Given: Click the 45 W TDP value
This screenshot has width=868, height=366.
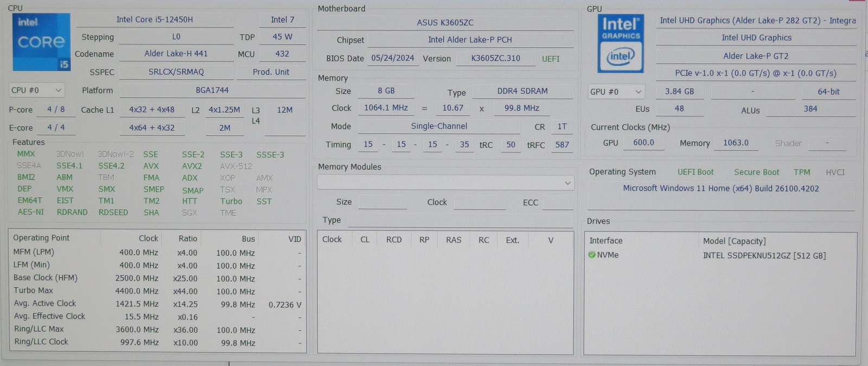Looking at the screenshot, I should pyautogui.click(x=282, y=37).
